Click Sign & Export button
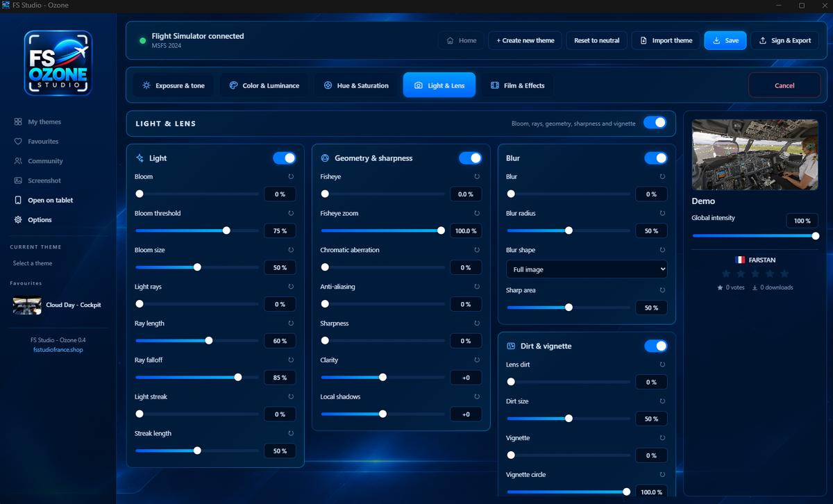This screenshot has width=833, height=504. (x=785, y=40)
